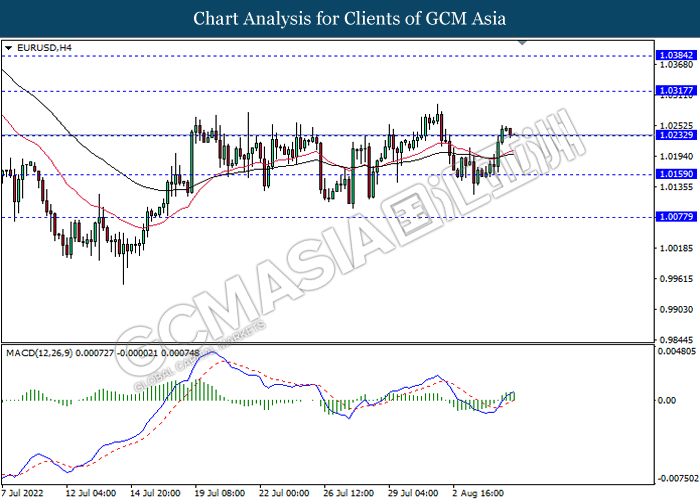Select the 1.02329 price level label
The height and width of the screenshot is (500, 700).
(676, 135)
